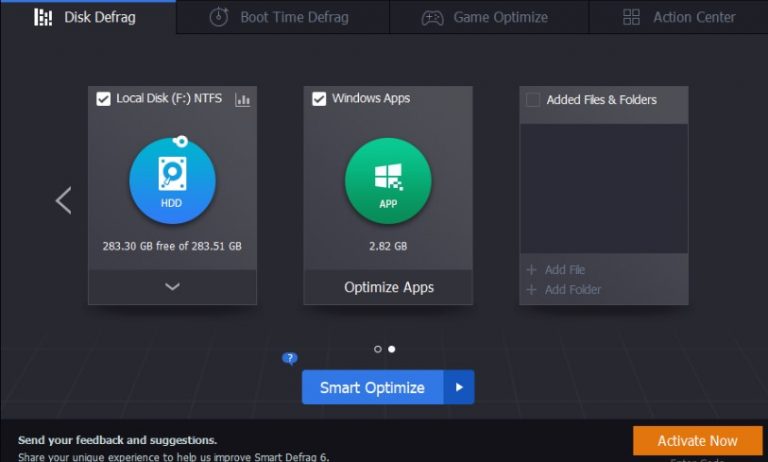Expand the Local Disk (F:) options chevron
768x462 pixels.
click(172, 287)
